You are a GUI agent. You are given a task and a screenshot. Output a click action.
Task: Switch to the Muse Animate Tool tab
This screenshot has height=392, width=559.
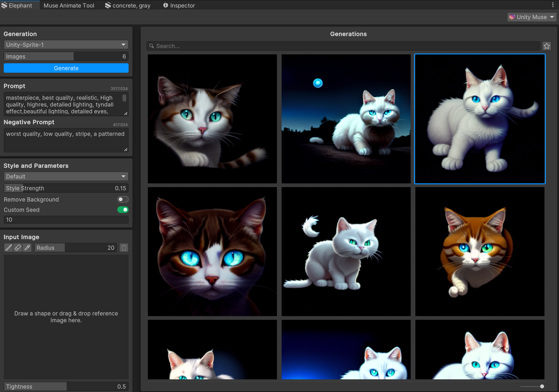(x=69, y=5)
